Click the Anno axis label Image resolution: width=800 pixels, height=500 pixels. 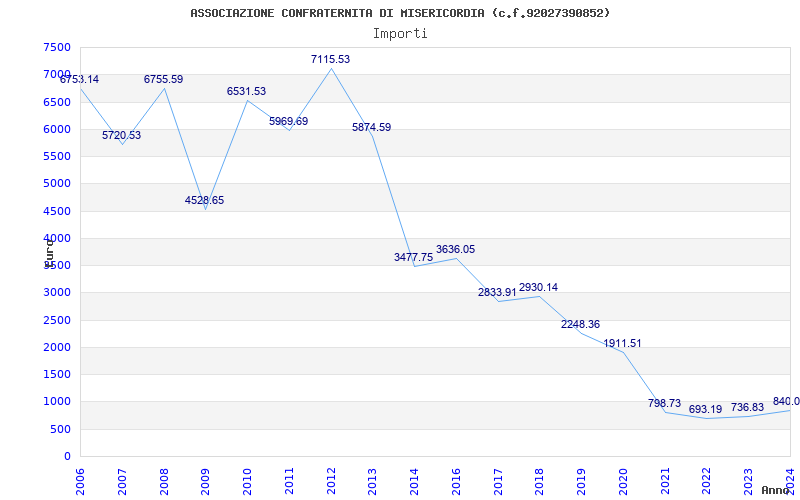[x=775, y=490]
